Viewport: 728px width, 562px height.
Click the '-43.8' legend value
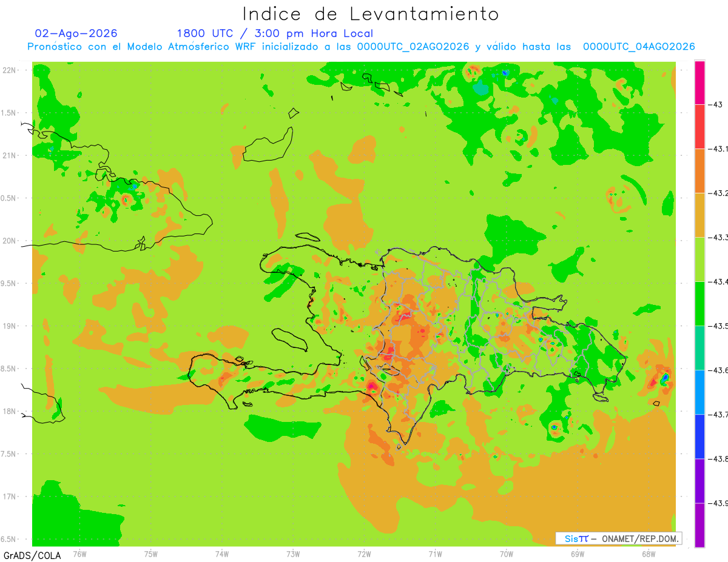point(717,459)
